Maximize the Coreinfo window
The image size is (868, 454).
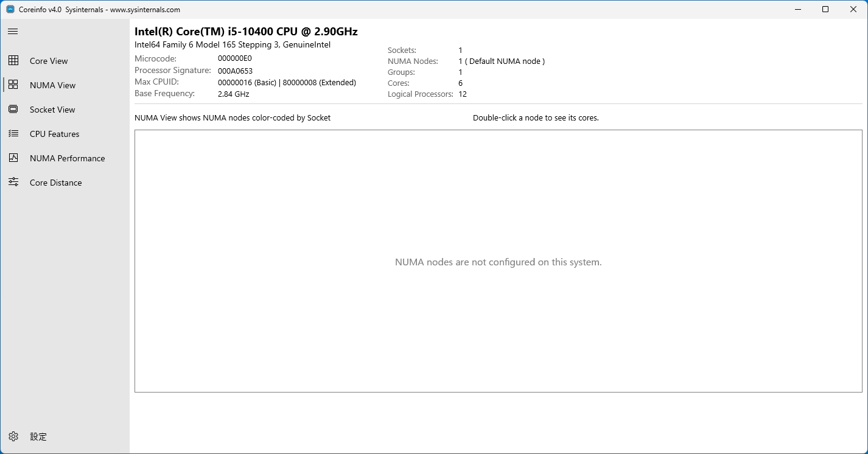[825, 9]
